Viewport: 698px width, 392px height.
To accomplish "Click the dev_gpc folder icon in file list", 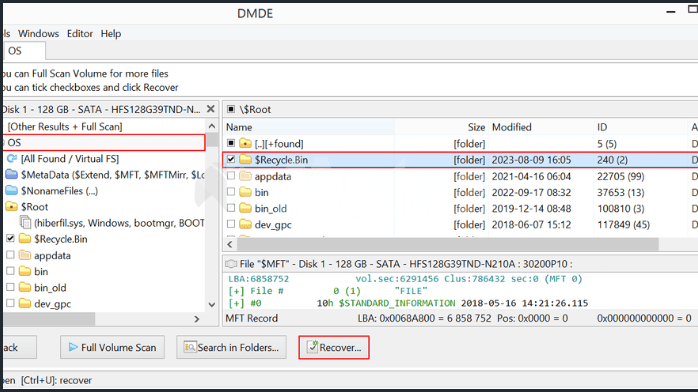I will 245,224.
